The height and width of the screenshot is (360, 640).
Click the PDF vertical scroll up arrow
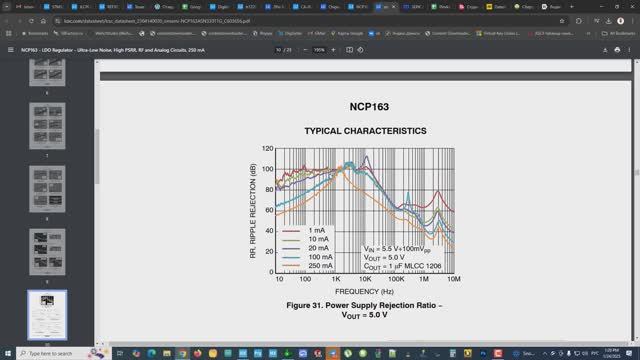pyautogui.click(x=636, y=62)
